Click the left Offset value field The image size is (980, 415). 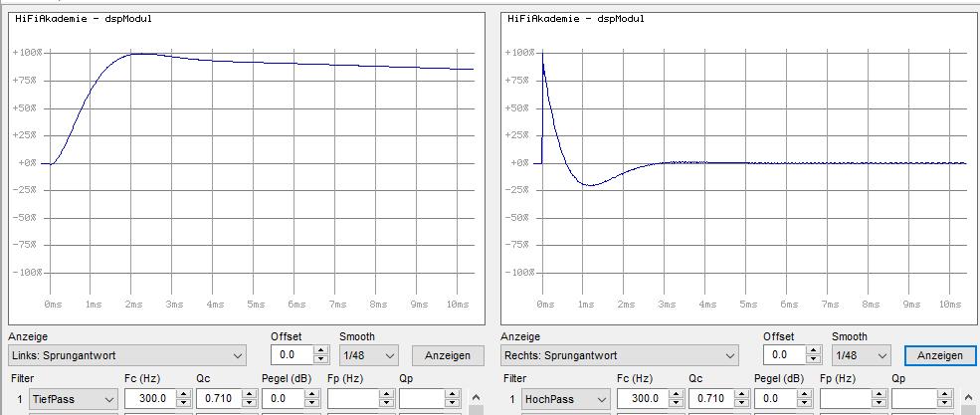coord(292,355)
